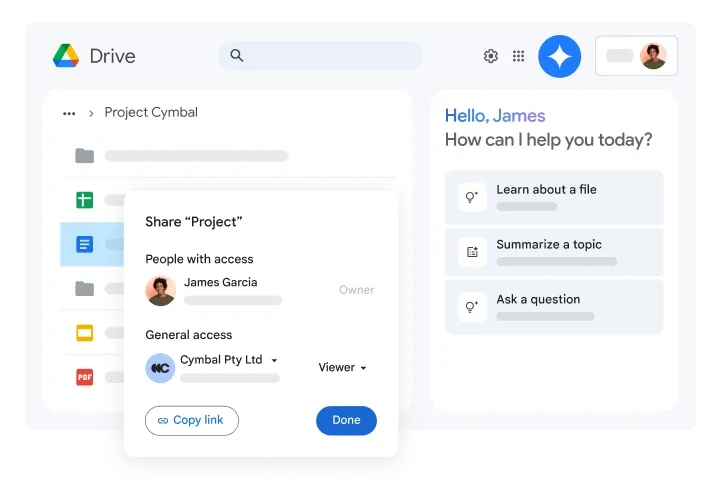Open the Gemini sparkle button
The width and height of the screenshot is (720, 500).
coord(560,56)
